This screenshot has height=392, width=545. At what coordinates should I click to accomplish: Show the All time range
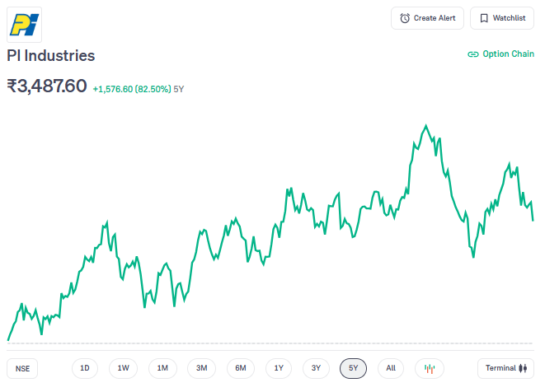point(391,368)
